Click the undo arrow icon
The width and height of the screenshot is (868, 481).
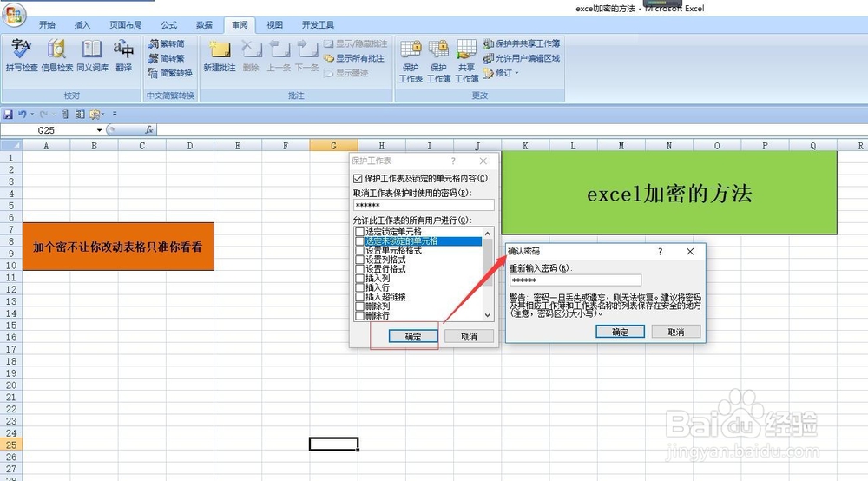(x=23, y=114)
